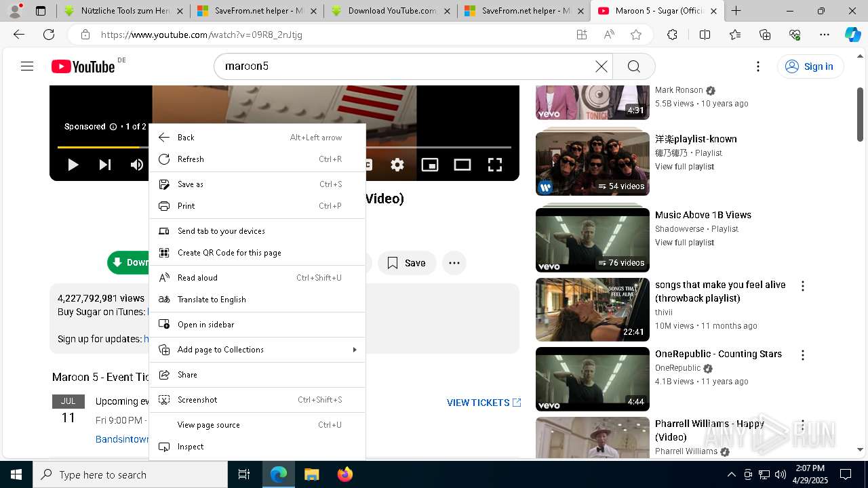Select View page source
The width and height of the screenshot is (868, 488).
tap(257, 425)
